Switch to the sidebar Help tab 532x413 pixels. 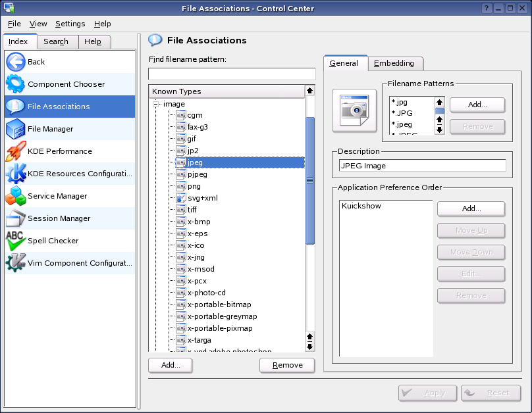[x=94, y=41]
